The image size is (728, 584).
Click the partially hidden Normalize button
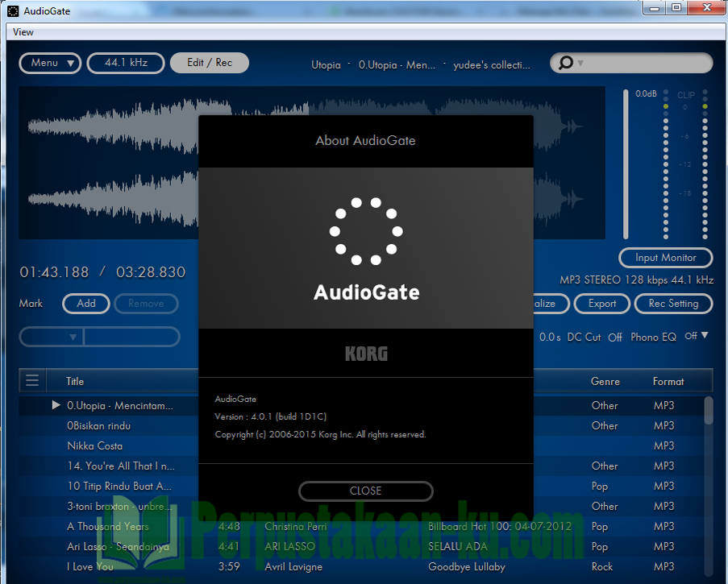coord(551,304)
